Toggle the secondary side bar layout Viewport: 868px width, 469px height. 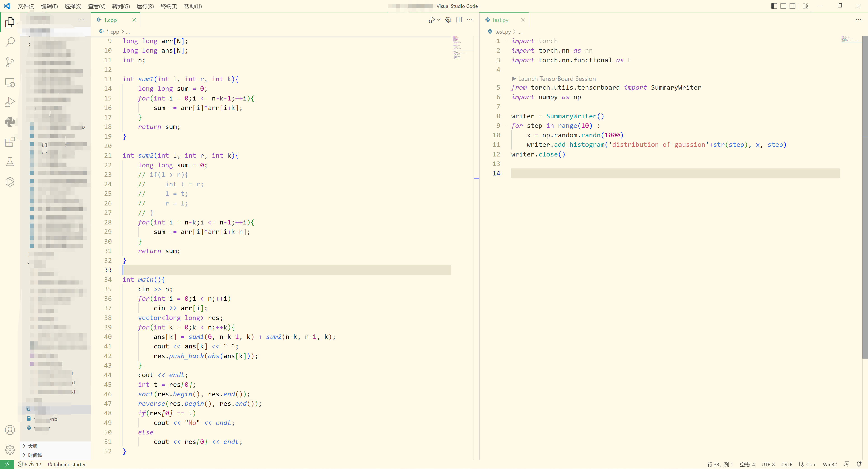(x=793, y=6)
